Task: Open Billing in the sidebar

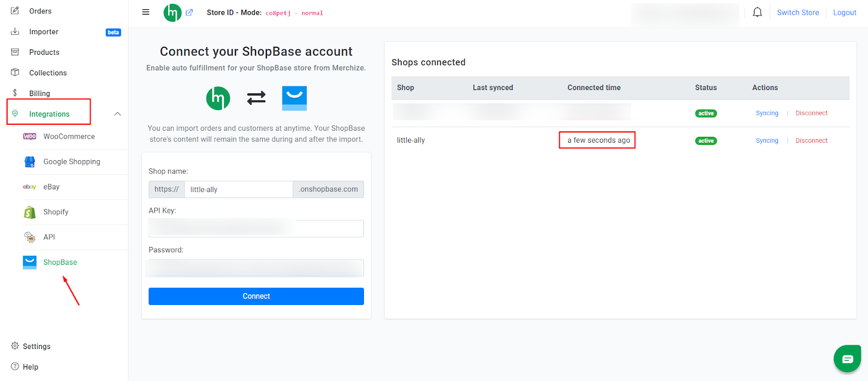Action: point(39,93)
